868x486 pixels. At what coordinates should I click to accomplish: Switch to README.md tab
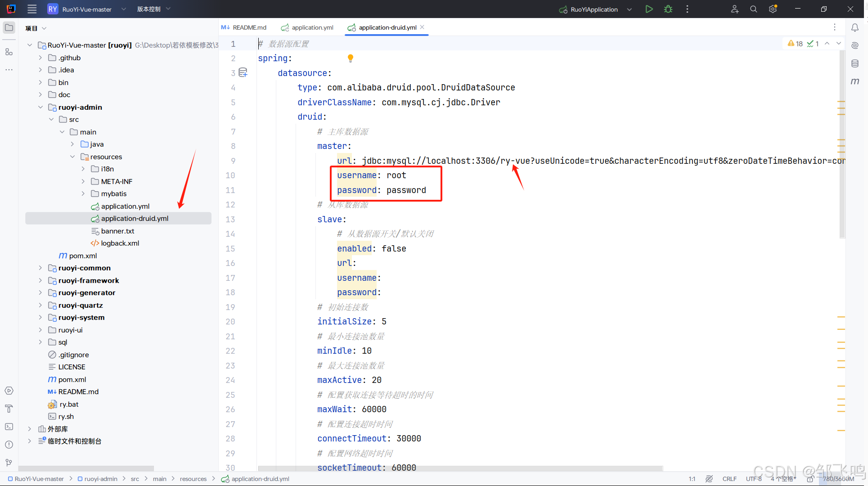[244, 27]
